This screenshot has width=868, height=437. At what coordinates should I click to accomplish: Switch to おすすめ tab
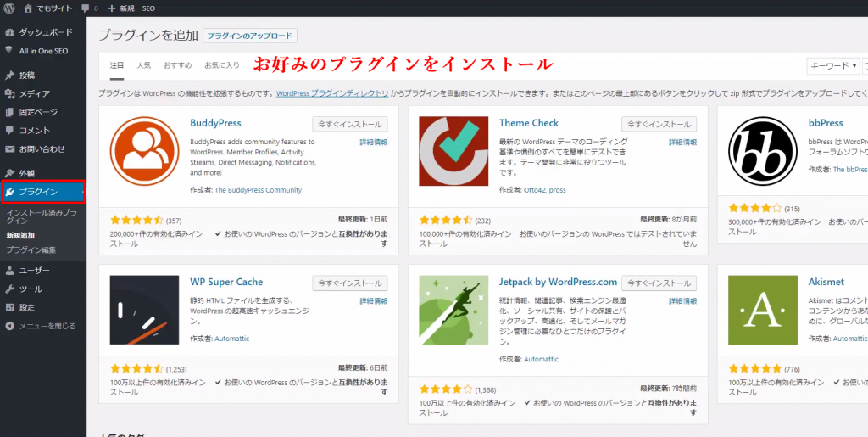pos(177,65)
